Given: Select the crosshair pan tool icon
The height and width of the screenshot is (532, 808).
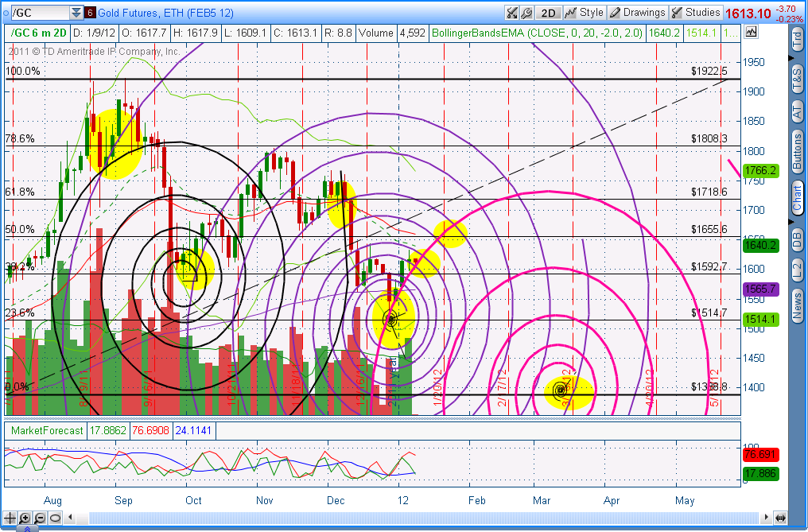Looking at the screenshot, I should (x=10, y=518).
